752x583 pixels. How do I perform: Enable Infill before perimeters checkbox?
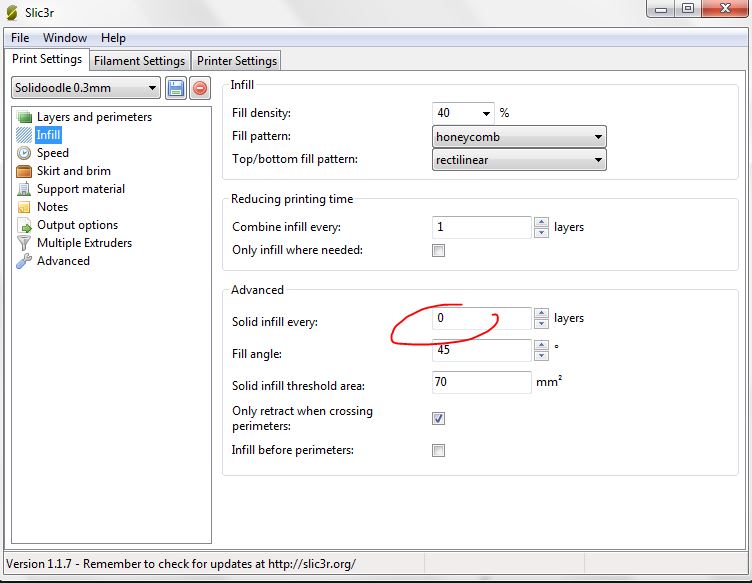tap(438, 451)
